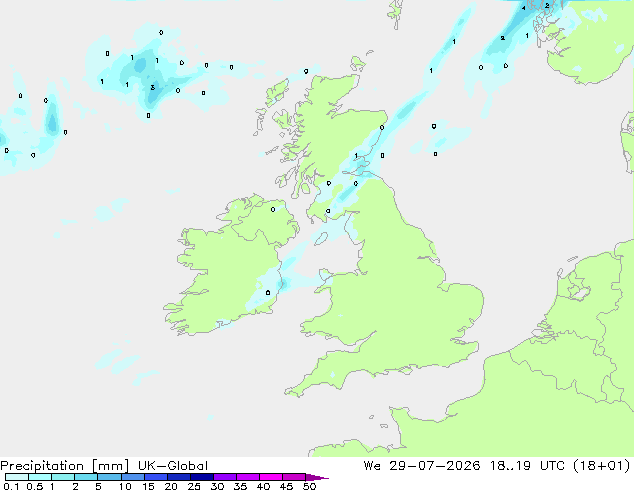This screenshot has width=634, height=490.
Task: Select the 40–45 mm magenta legend swatch
Action: coord(271,477)
